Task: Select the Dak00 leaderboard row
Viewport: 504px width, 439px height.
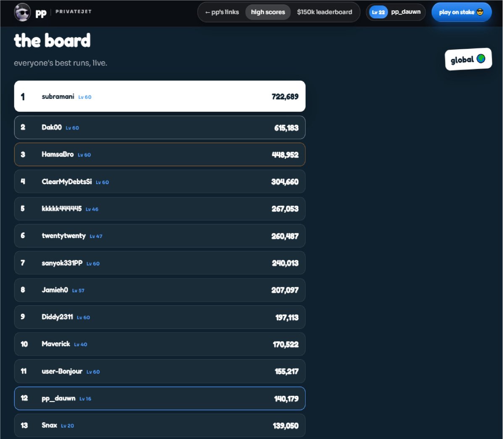Action: 160,128
